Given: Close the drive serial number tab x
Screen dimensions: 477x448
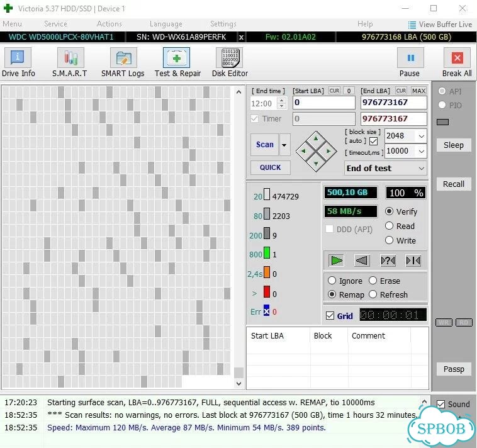Looking at the screenshot, I should pyautogui.click(x=241, y=37).
